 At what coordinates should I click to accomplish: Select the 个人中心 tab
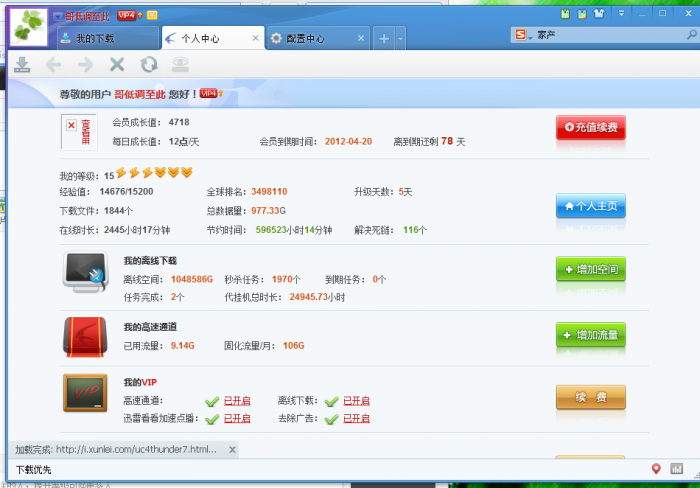pyautogui.click(x=212, y=38)
